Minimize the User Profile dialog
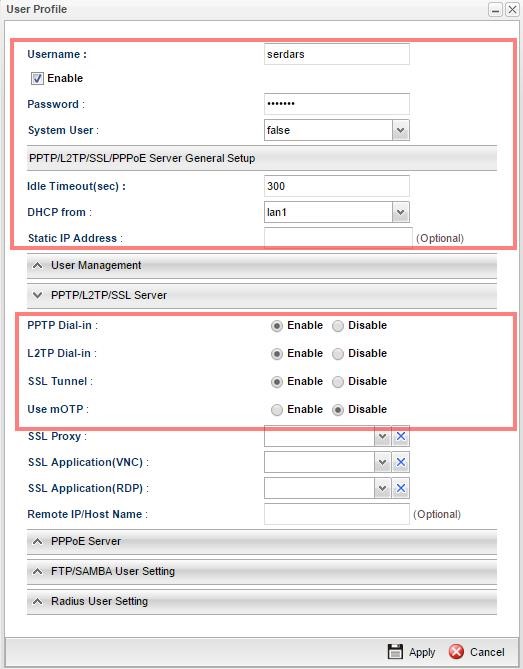 (x=495, y=9)
